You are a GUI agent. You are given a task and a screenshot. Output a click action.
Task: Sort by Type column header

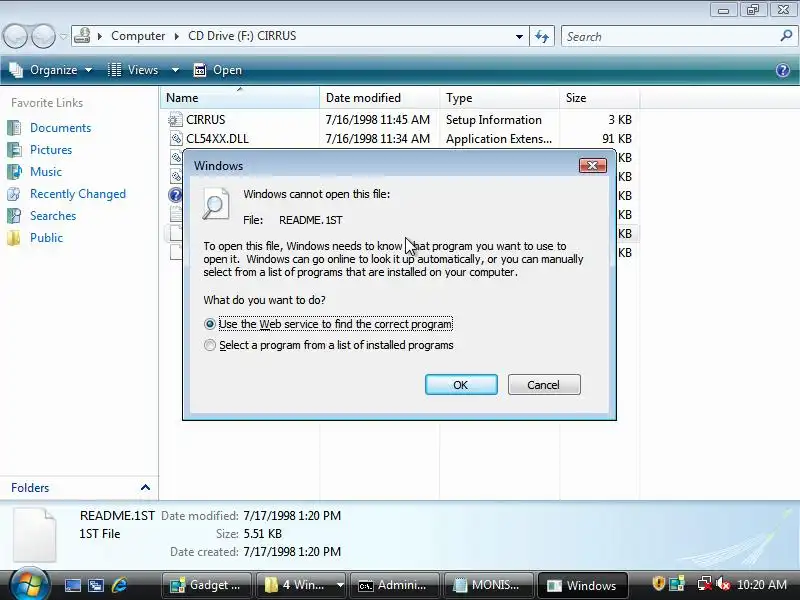click(x=499, y=97)
